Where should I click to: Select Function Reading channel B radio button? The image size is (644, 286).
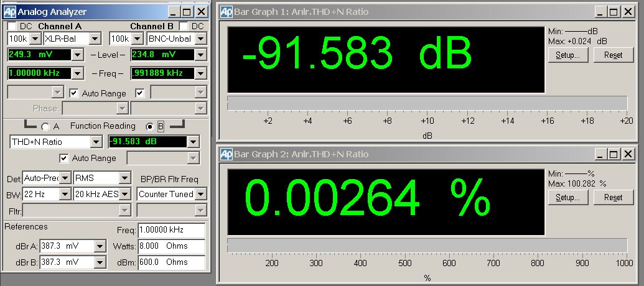click(x=150, y=127)
